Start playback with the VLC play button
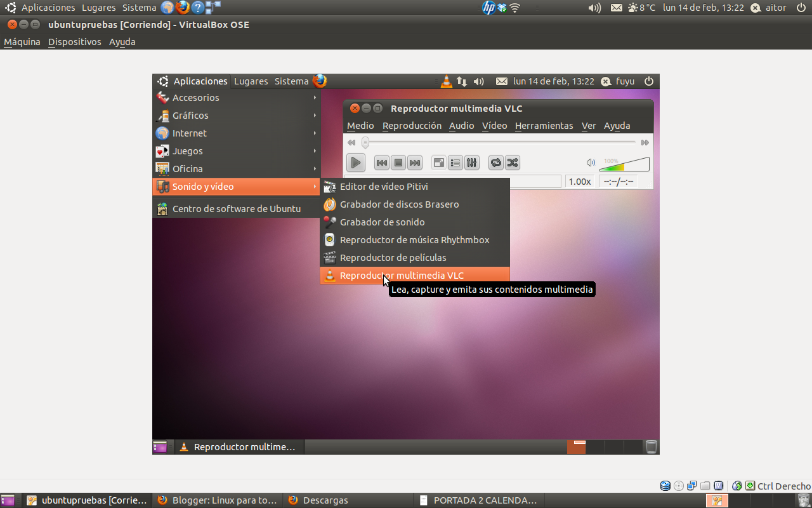The width and height of the screenshot is (812, 508). pyautogui.click(x=356, y=163)
